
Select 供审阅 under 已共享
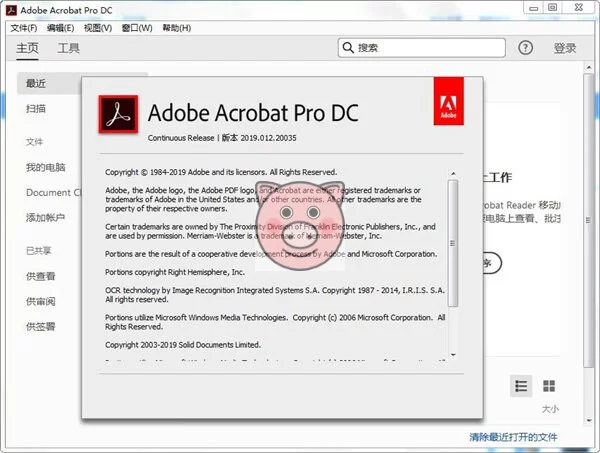(41, 301)
